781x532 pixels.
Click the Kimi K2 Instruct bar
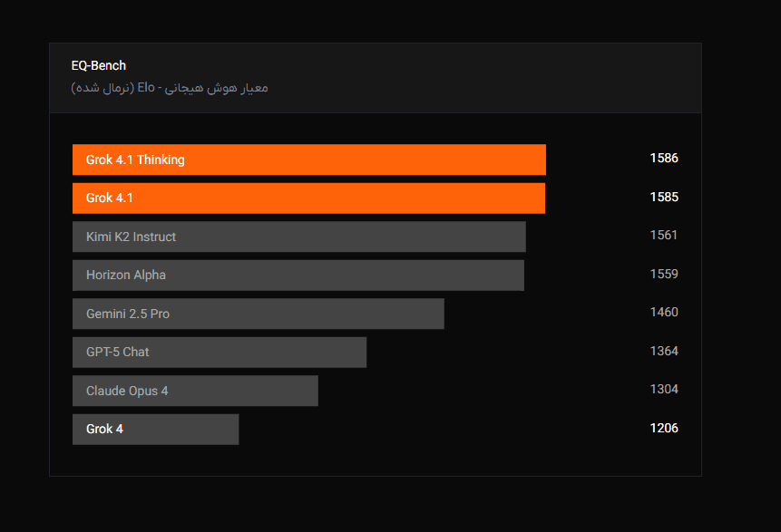click(299, 237)
